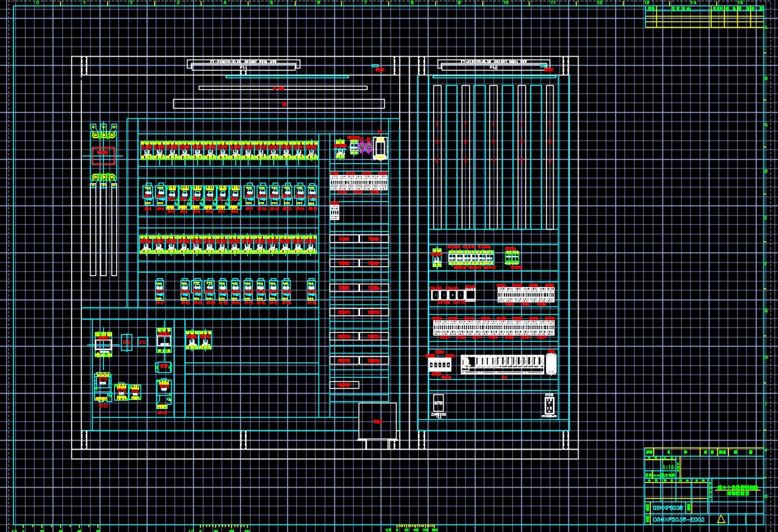778x532 pixels.
Task: Click the yellow triangle symbol in title block
Action: 721,519
